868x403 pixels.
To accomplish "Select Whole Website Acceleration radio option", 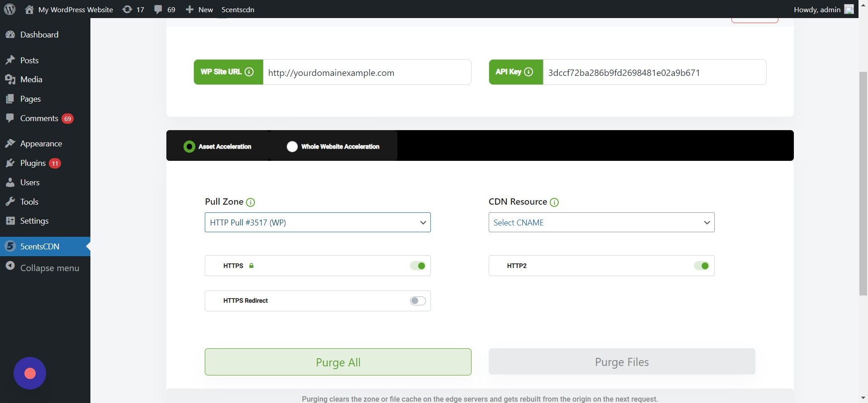I will click(292, 146).
